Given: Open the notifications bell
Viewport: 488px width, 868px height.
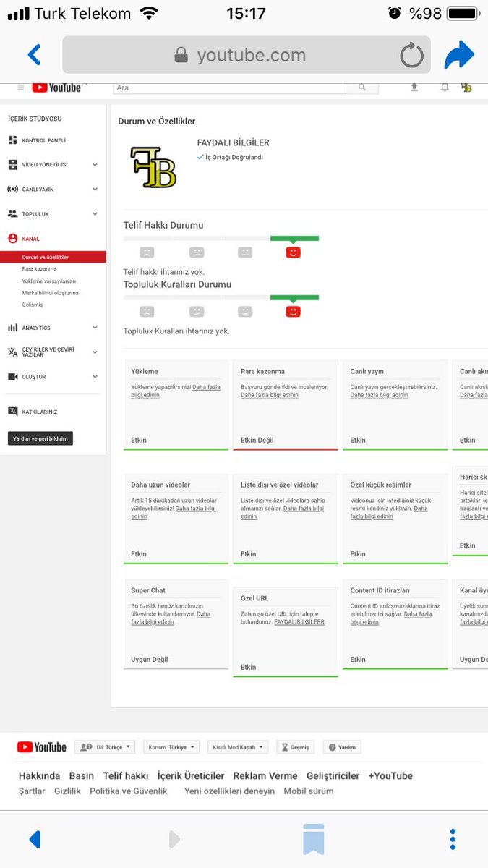Looking at the screenshot, I should 445,88.
